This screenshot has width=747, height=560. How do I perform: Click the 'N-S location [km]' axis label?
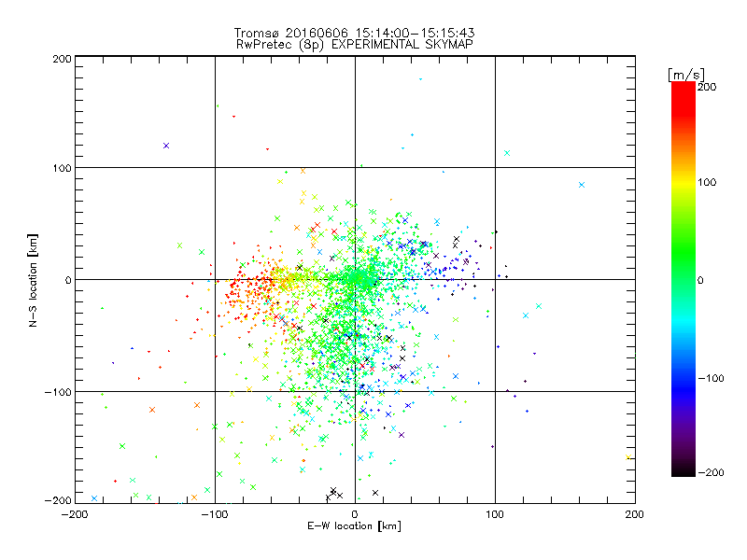(33, 280)
